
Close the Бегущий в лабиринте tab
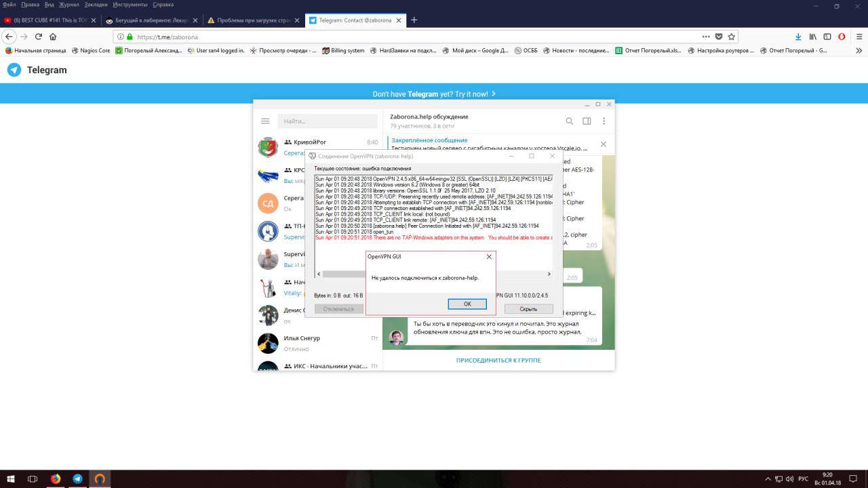(x=195, y=20)
